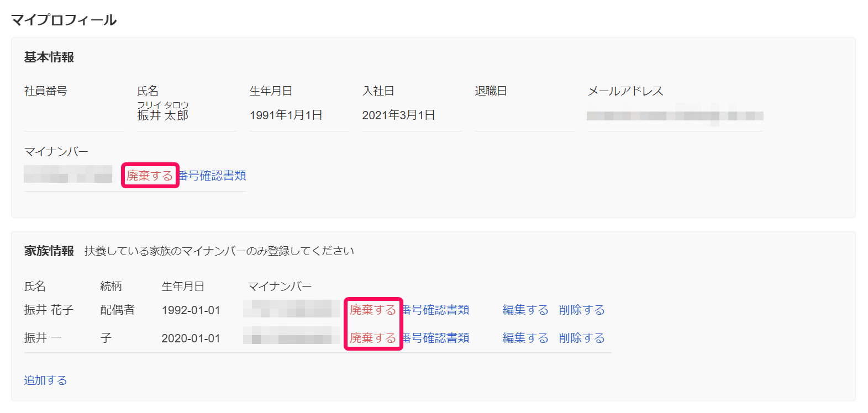Click the 入社日 value 2021年3月1日
The image size is (868, 413).
[398, 115]
